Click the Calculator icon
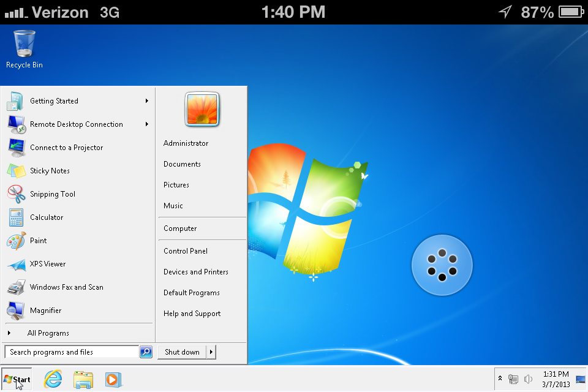This screenshot has height=392, width=588. pos(16,217)
